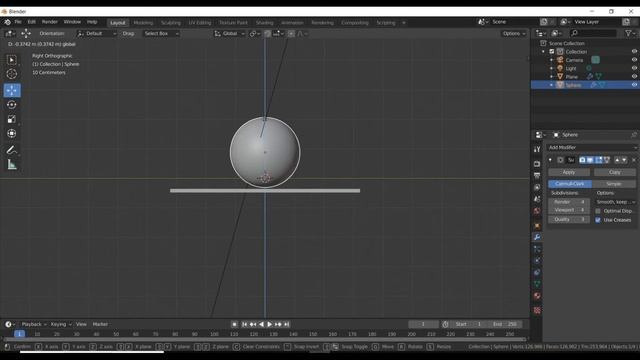Open the timeline Marker menu
This screenshot has height=360, width=640.
[x=100, y=324]
